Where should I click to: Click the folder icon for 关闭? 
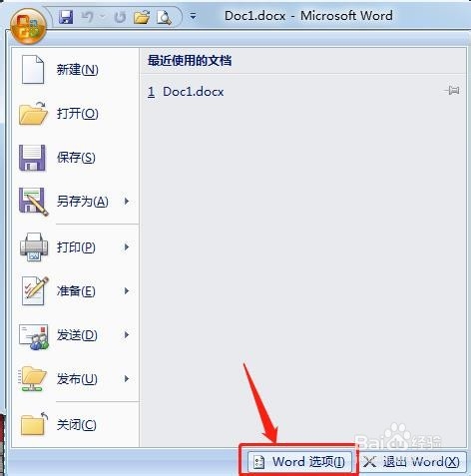34,424
